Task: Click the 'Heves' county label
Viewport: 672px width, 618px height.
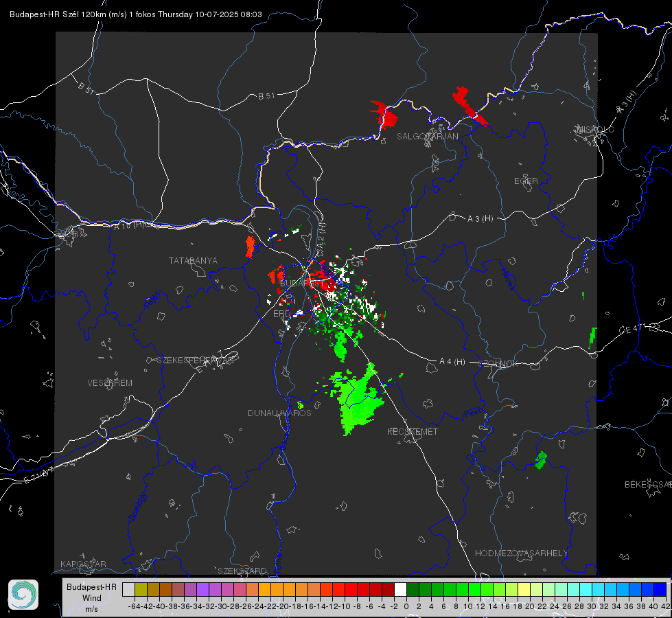Action: click(x=508, y=279)
